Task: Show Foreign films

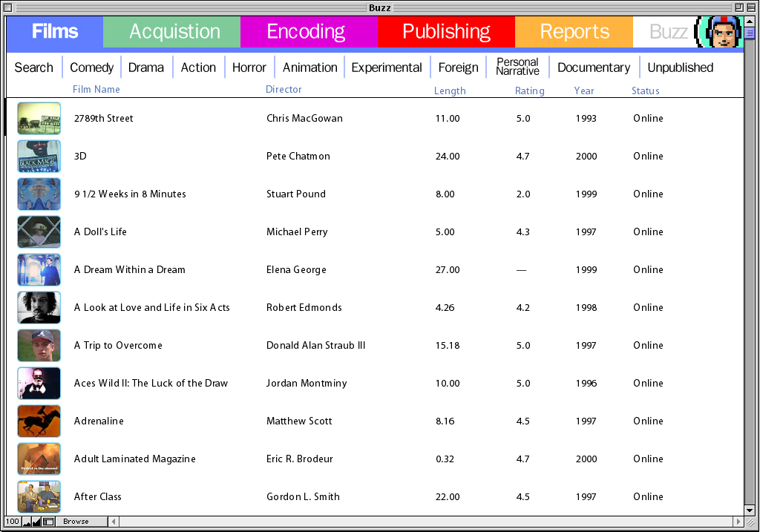Action: point(458,68)
